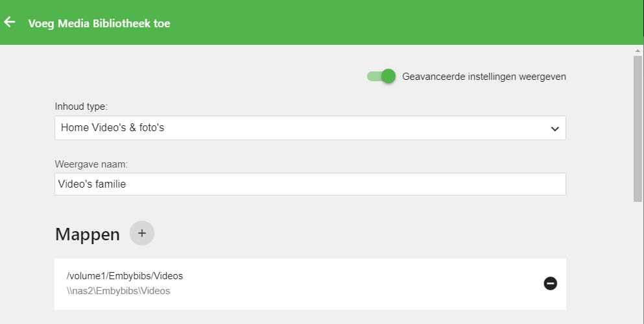Screen dimensions: 644x324
Task: Open the Inhoud type dropdown
Action: click(310, 128)
